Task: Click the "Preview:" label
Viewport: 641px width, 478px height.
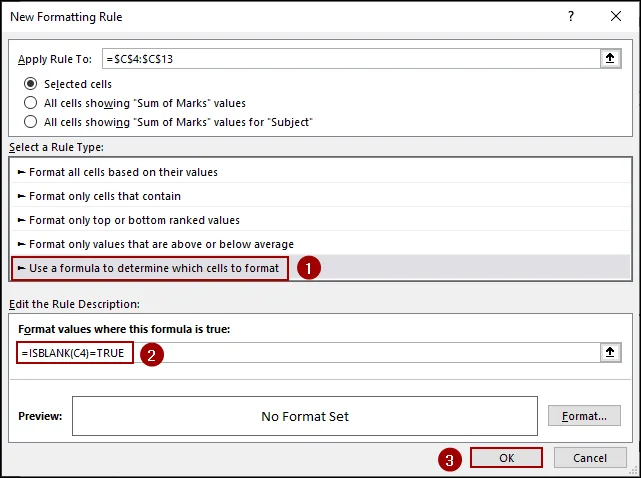Action: pos(40,416)
